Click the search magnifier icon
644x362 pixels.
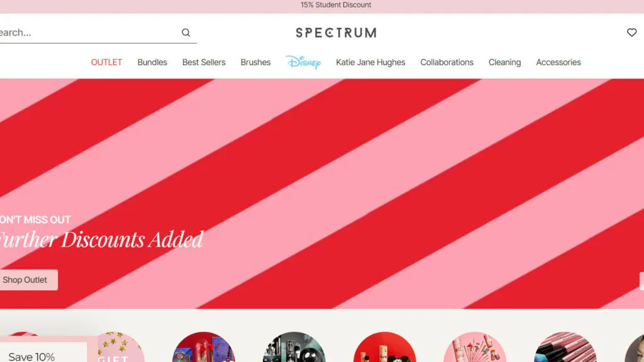[186, 33]
